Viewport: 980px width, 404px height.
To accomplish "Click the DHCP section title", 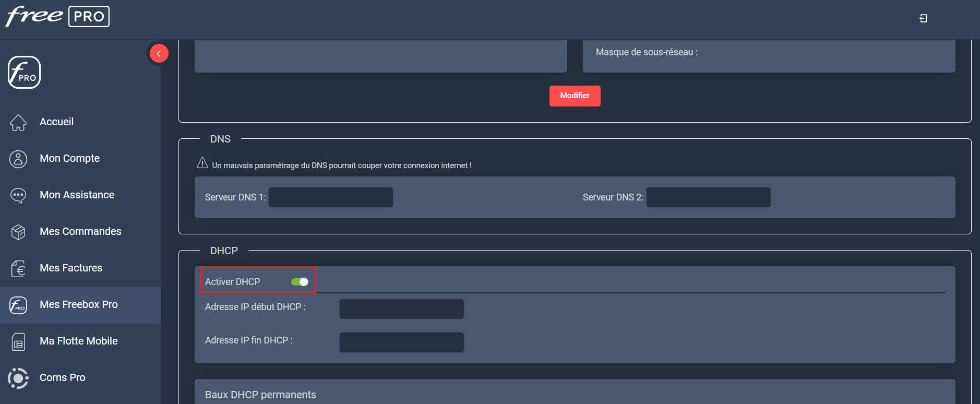I will pos(224,251).
